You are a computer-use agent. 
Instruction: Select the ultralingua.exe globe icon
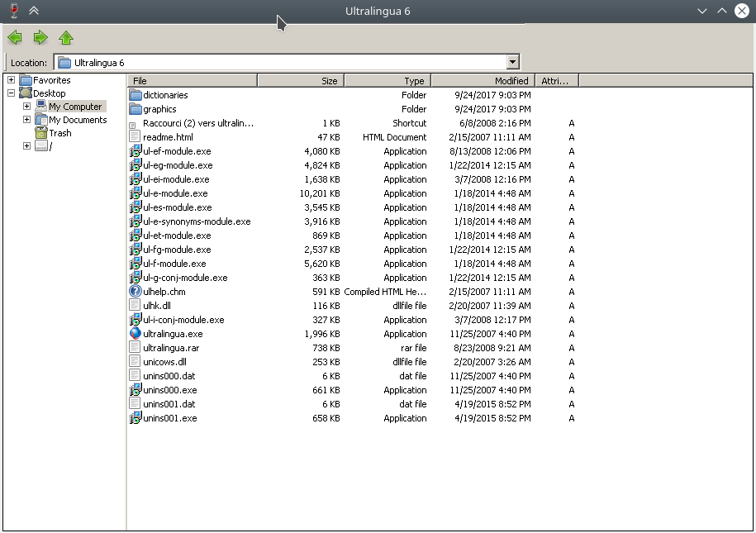(136, 334)
